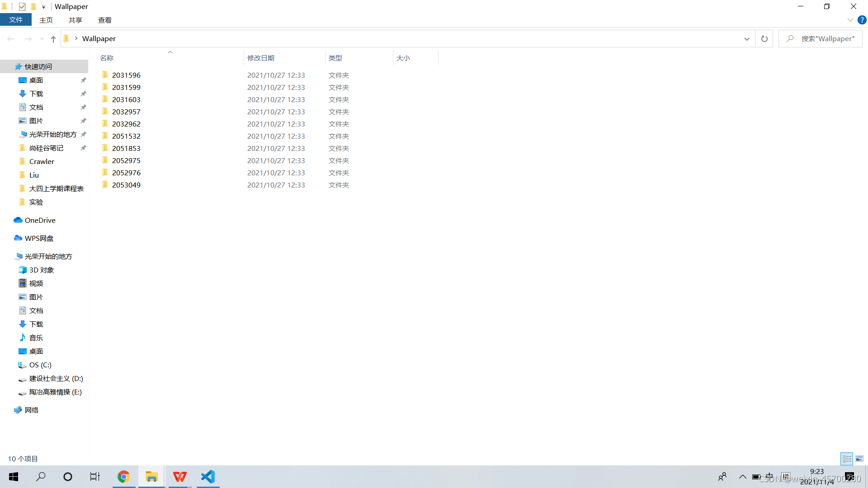Sort by 大小 column header
This screenshot has height=488, width=868.
pos(415,58)
